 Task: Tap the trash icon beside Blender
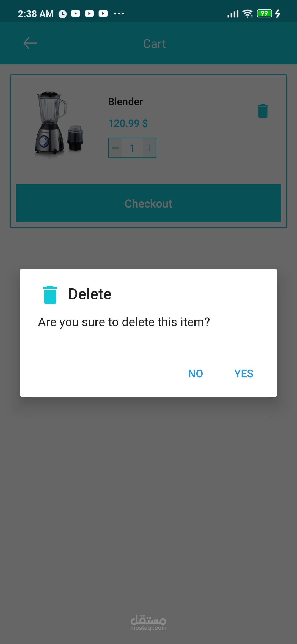pos(263,111)
